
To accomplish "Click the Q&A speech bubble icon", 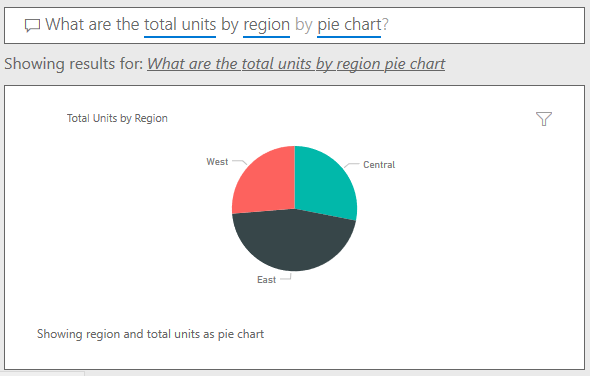I will pyautogui.click(x=32, y=26).
